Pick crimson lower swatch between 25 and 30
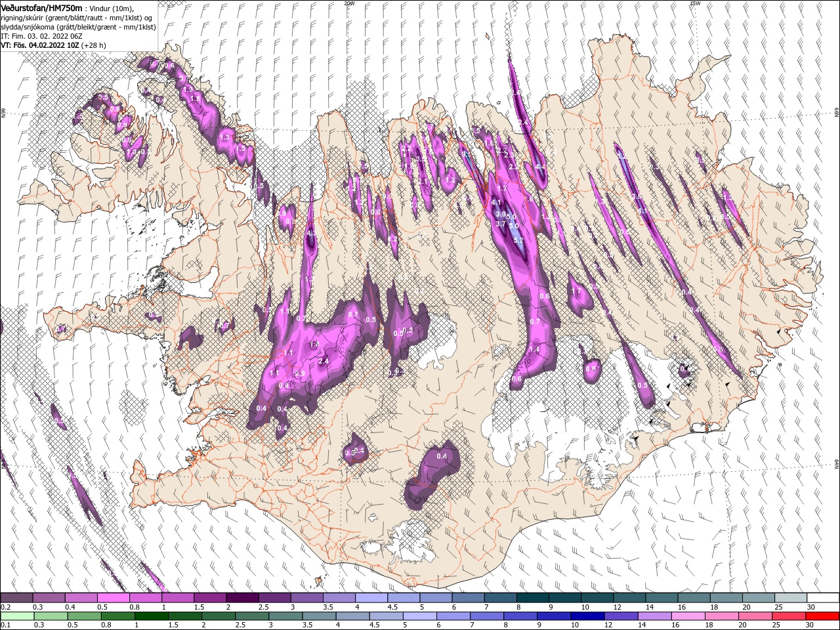This screenshot has width=840, height=630. [790, 616]
